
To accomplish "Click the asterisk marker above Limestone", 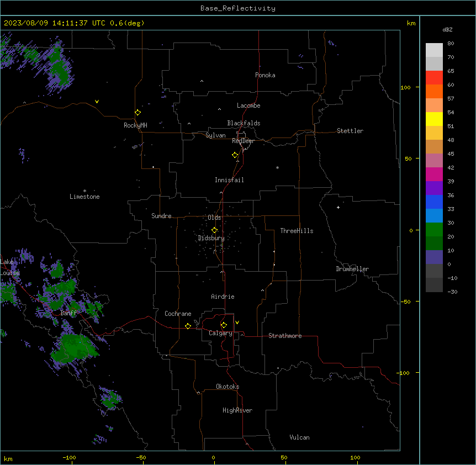I will [x=84, y=191].
